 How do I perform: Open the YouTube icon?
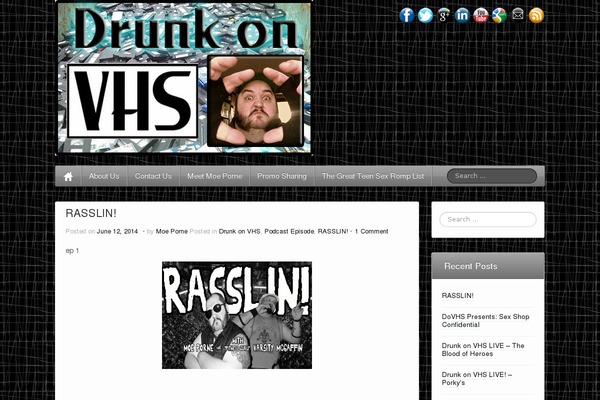[x=481, y=15]
